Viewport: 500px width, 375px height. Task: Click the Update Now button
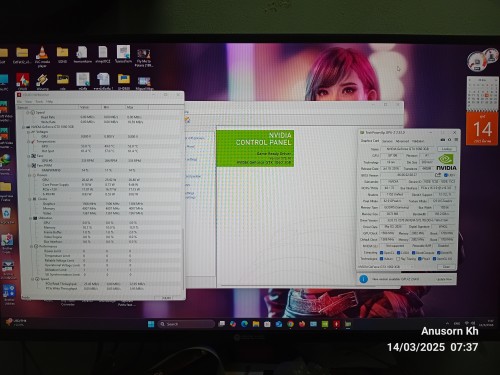click(444, 279)
